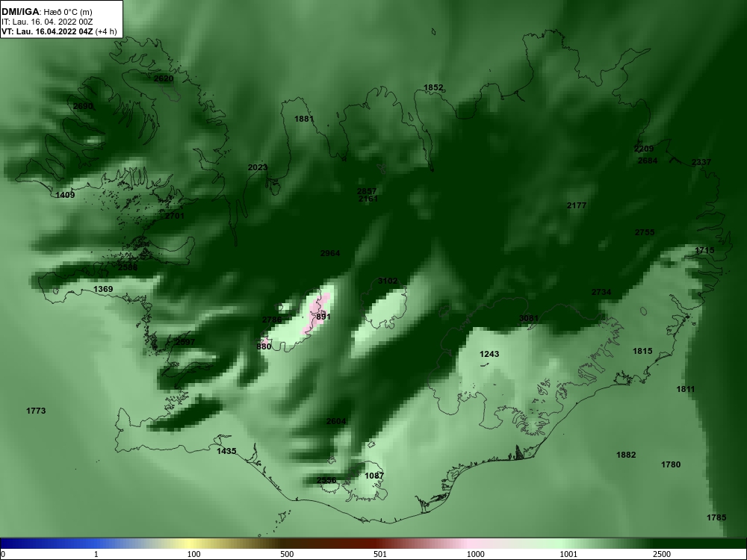This screenshot has height=560, width=747.
Task: Click the 1243 value label
Action: click(489, 354)
